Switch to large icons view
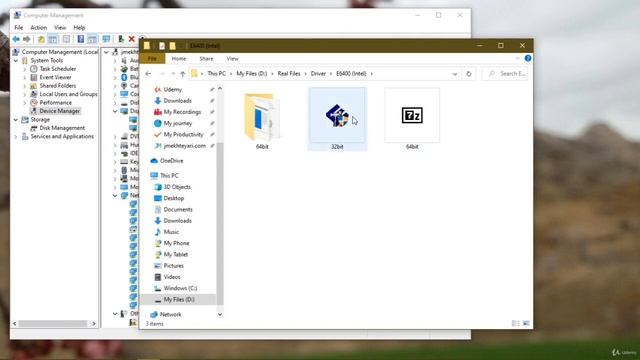This screenshot has width=640, height=360. tap(526, 323)
